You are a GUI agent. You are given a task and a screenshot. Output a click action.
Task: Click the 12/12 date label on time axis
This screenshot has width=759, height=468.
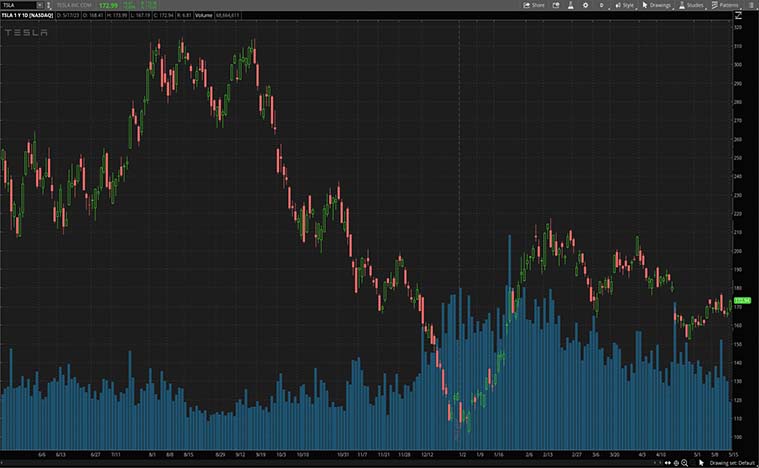(x=427, y=455)
